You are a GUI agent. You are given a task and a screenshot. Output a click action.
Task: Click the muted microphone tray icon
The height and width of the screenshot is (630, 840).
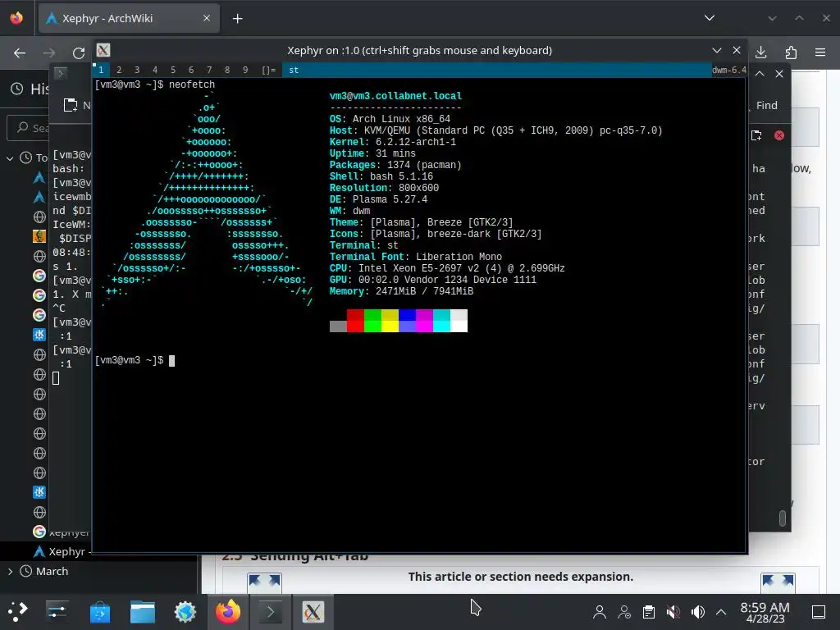tap(673, 612)
